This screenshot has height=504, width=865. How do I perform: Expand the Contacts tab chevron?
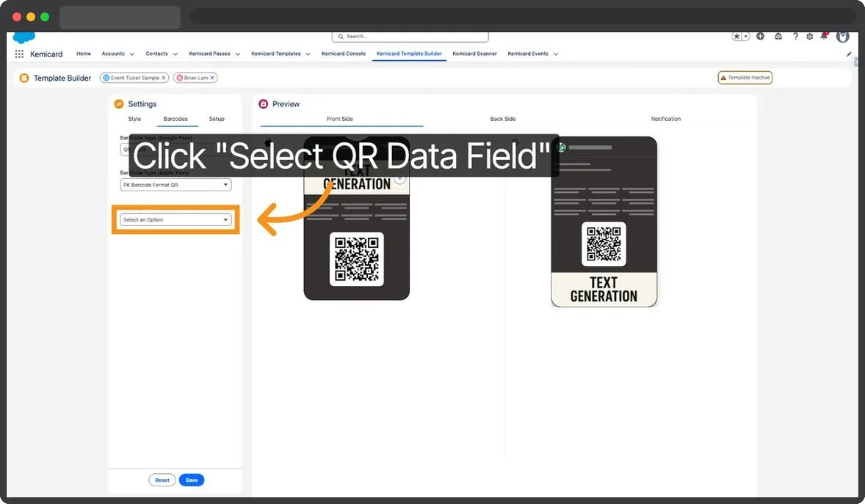(x=175, y=54)
